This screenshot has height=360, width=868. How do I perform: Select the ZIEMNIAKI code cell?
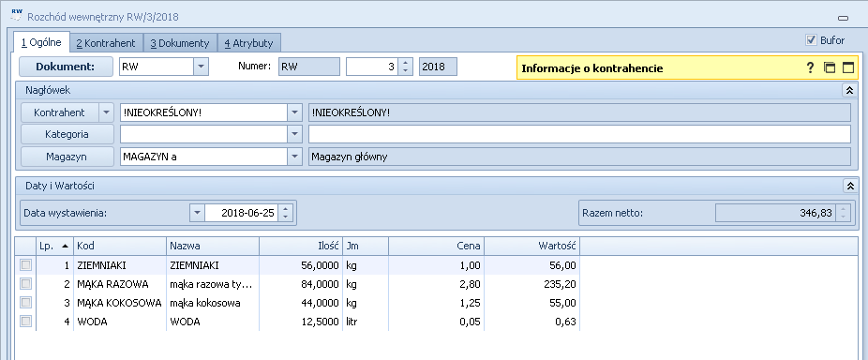[x=120, y=265]
